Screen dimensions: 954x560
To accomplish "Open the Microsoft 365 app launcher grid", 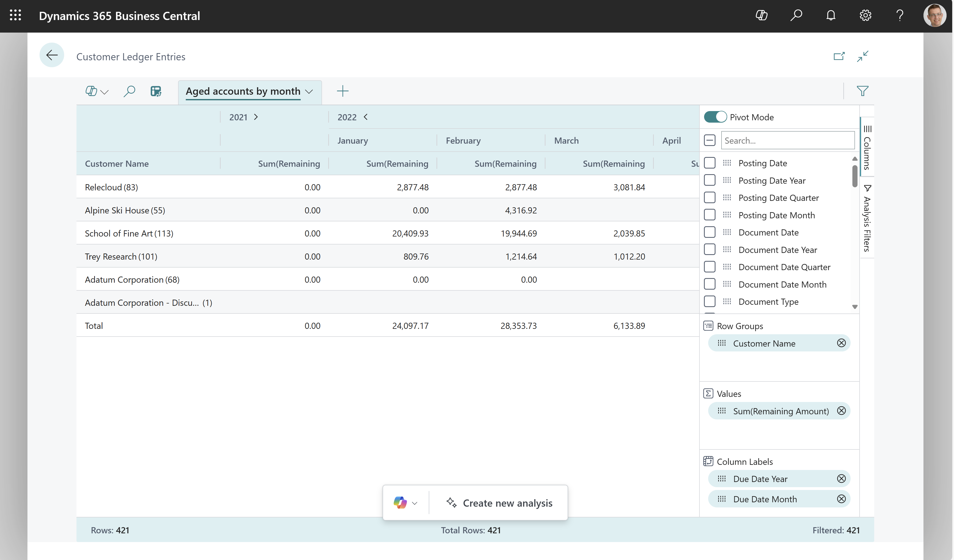I will click(15, 15).
